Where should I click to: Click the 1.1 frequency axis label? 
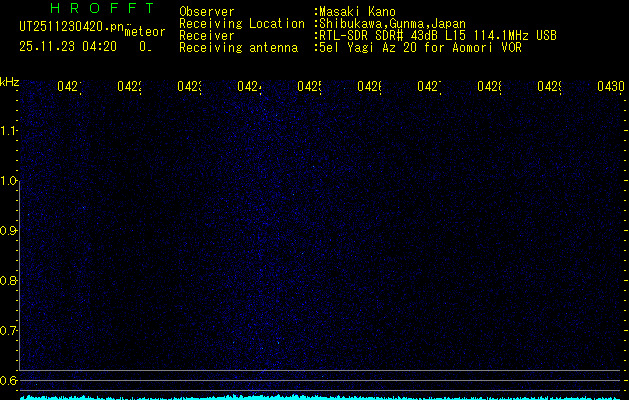click(x=9, y=131)
